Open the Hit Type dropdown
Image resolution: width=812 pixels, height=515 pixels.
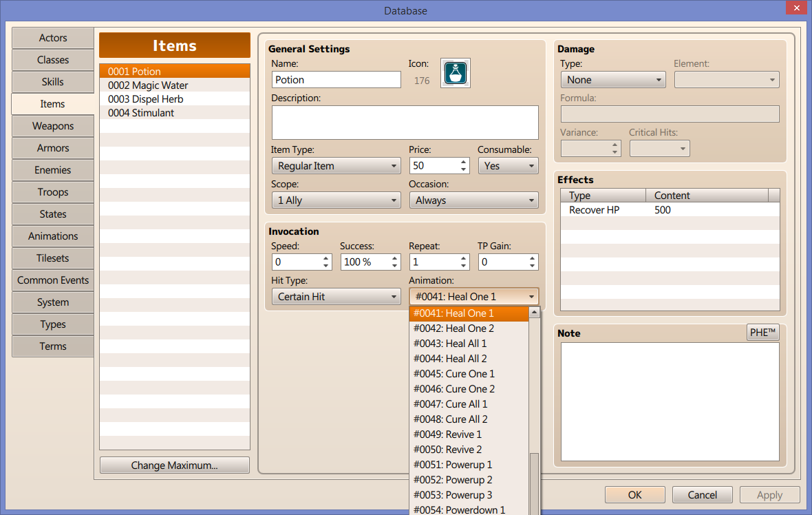(336, 297)
